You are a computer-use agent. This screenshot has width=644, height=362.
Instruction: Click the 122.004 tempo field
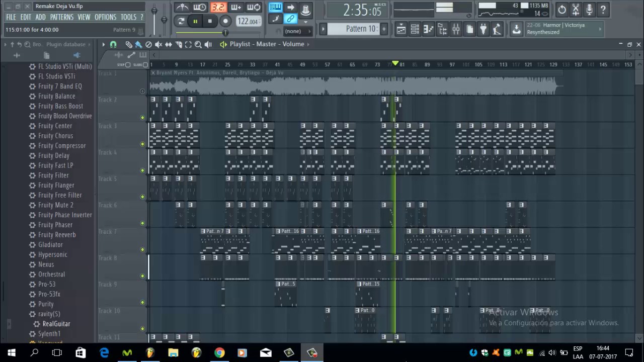pyautogui.click(x=248, y=21)
